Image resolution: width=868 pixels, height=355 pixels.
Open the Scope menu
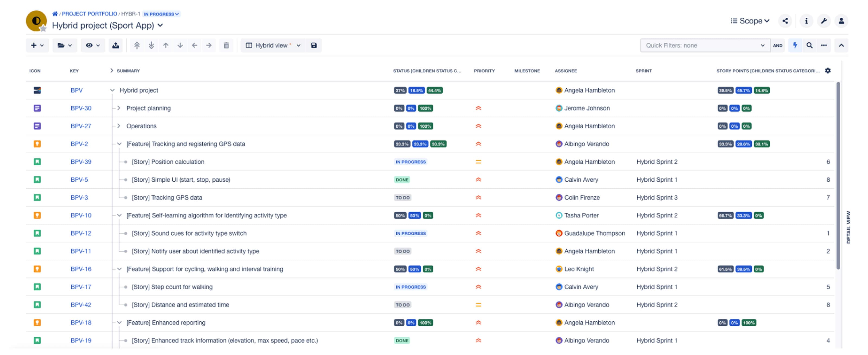[750, 21]
